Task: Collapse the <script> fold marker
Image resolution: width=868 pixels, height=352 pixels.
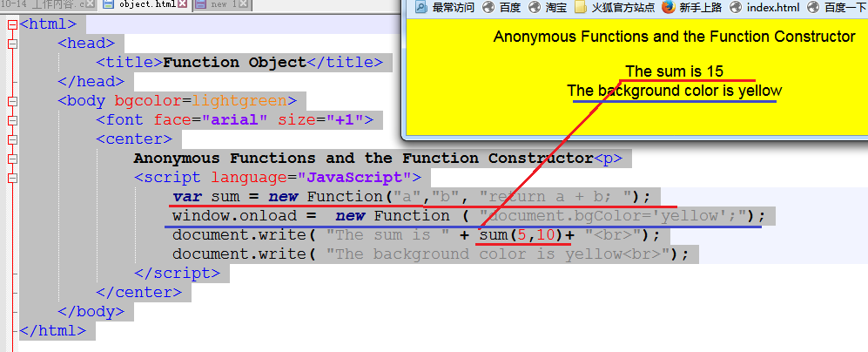Action: (13, 178)
